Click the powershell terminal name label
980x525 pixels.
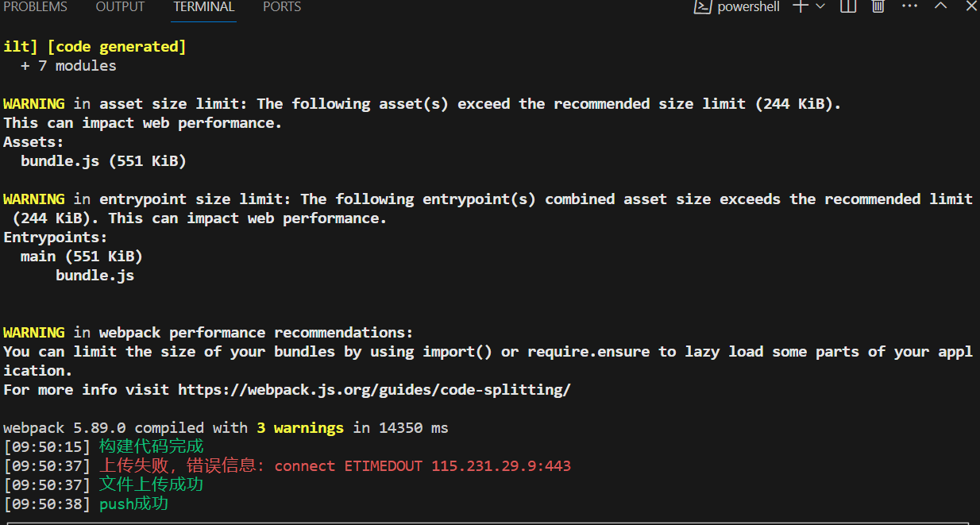[748, 7]
